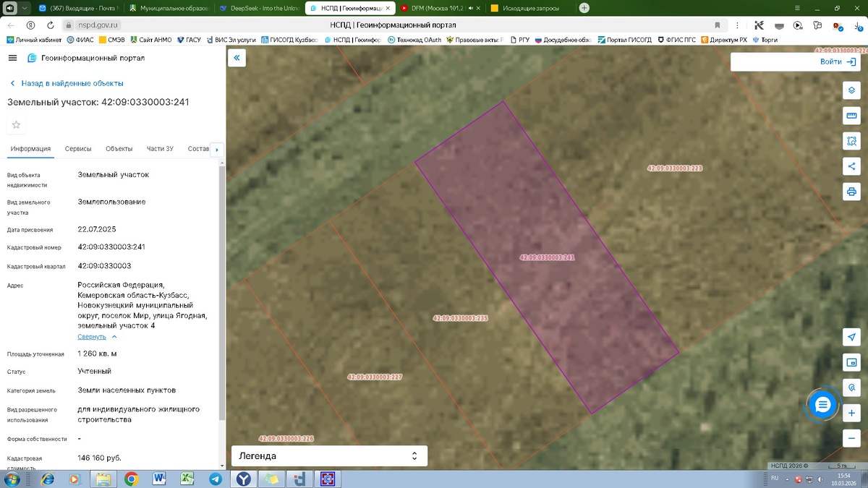This screenshot has height=488, width=868.
Task: Open the Состав tab
Action: coord(198,149)
